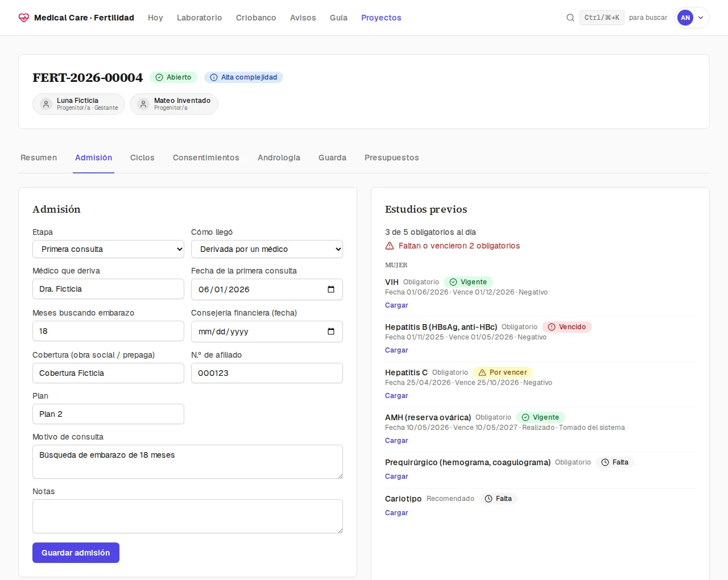Image resolution: width=728 pixels, height=580 pixels.
Task: Click Cargar link for Cariotipo
Action: [x=396, y=513]
